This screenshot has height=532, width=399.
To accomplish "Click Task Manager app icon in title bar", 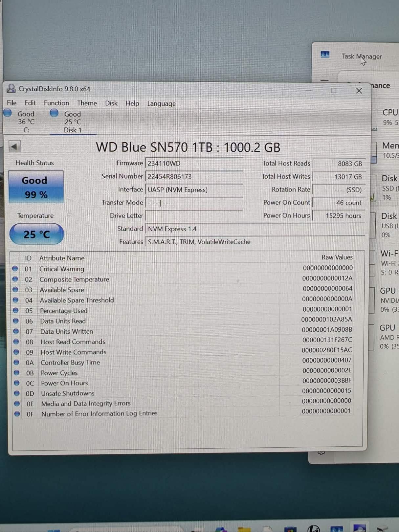I will pyautogui.click(x=325, y=55).
